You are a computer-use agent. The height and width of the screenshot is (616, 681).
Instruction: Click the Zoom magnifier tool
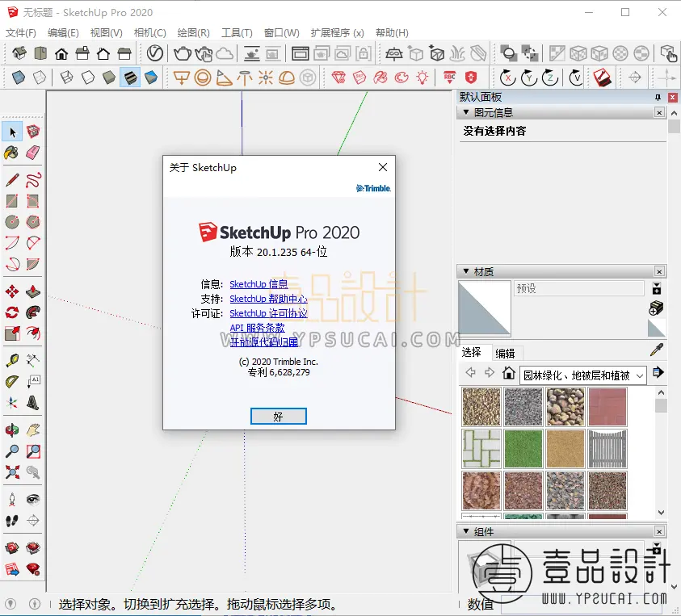tap(12, 451)
